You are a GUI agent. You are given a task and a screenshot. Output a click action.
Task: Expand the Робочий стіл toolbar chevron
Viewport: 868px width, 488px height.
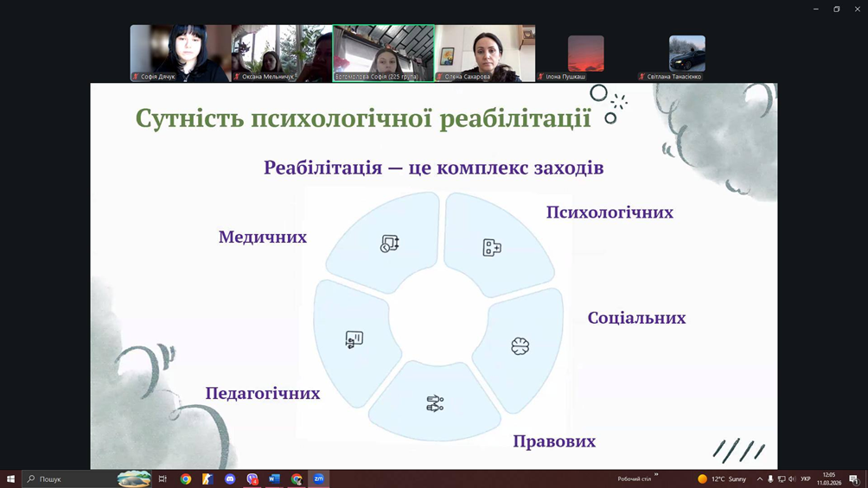tap(656, 475)
